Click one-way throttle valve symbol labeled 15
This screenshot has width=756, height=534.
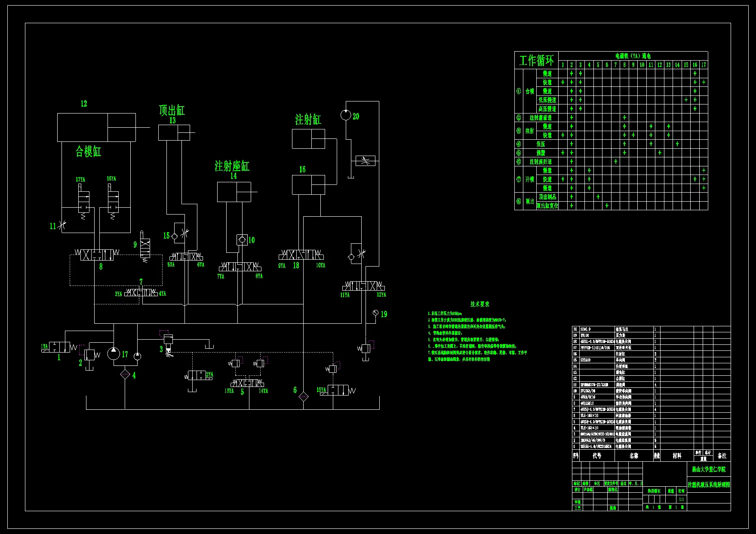(181, 233)
